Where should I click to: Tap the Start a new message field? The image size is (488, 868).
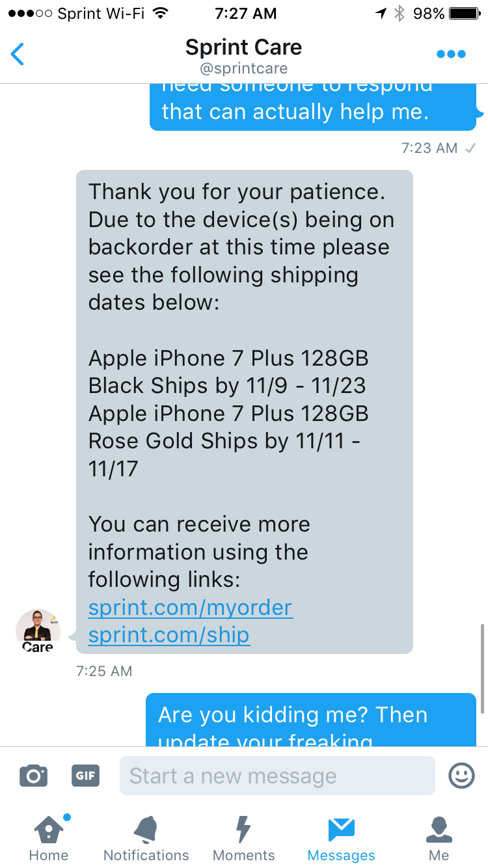(x=277, y=776)
